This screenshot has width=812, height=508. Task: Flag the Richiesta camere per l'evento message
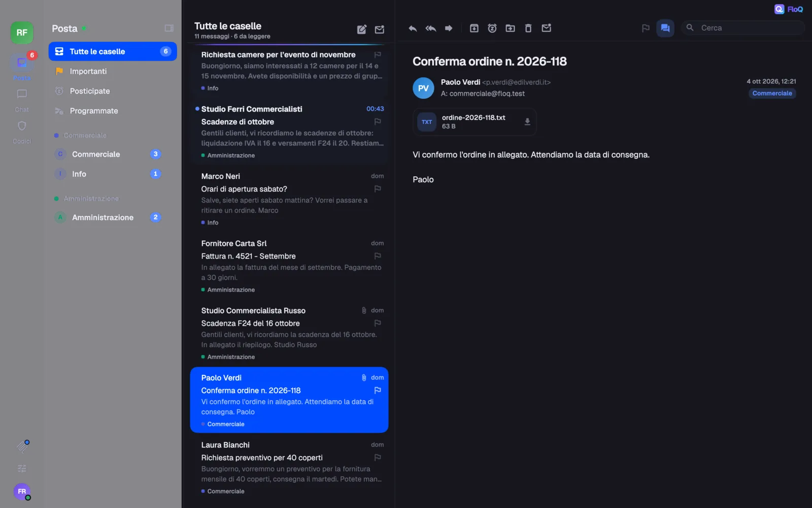378,54
